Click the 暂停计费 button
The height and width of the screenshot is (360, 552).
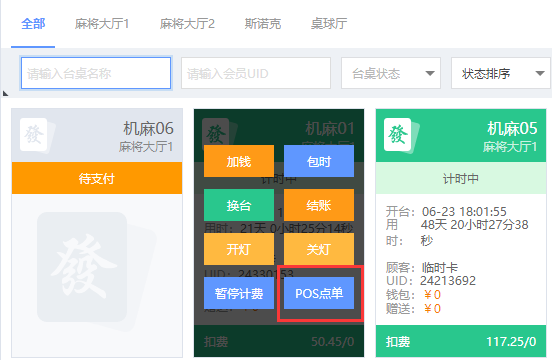click(239, 293)
